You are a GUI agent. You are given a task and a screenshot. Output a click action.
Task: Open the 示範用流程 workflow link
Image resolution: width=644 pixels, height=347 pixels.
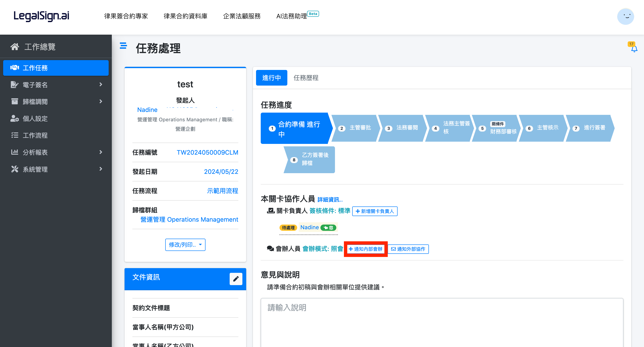[x=222, y=191]
